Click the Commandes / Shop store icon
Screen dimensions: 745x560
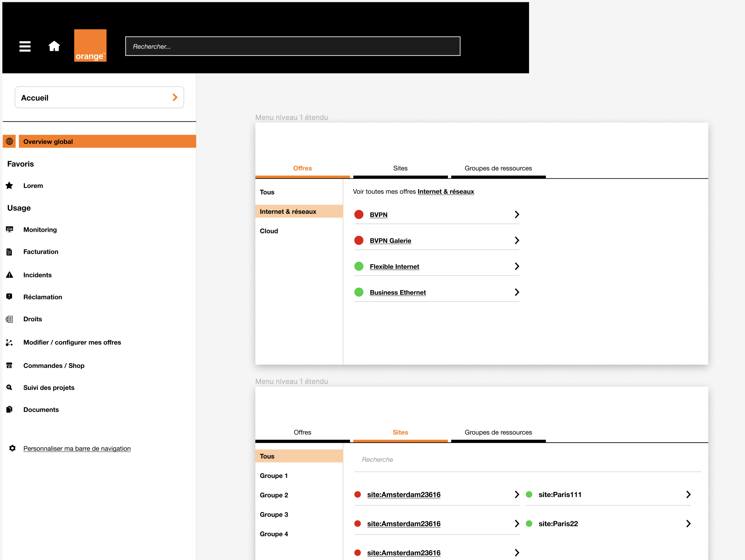(x=10, y=366)
